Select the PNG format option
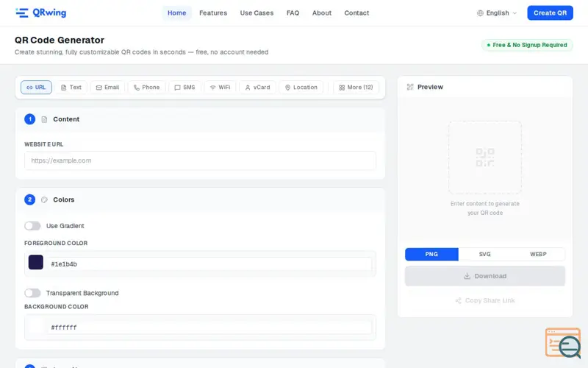The width and height of the screenshot is (588, 368). point(431,254)
